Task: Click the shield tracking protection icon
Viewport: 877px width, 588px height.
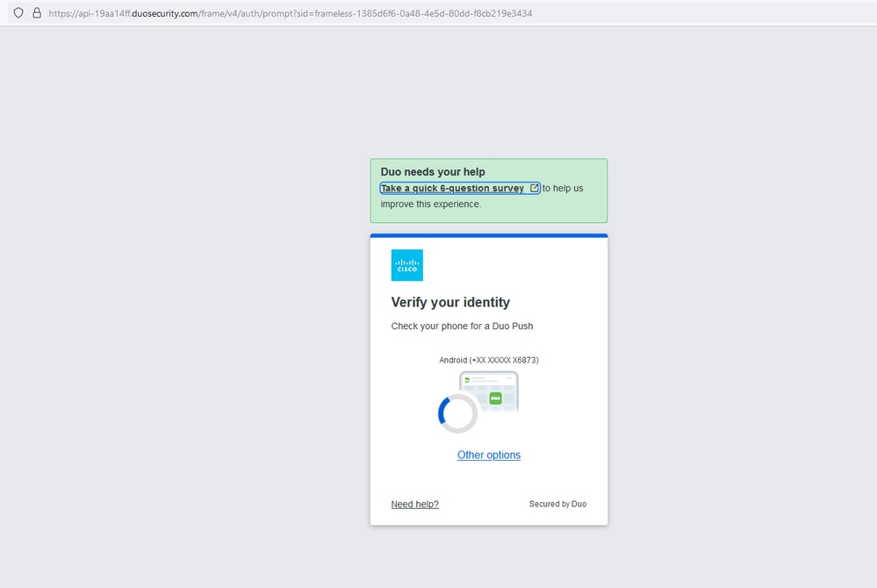Action: coord(18,13)
